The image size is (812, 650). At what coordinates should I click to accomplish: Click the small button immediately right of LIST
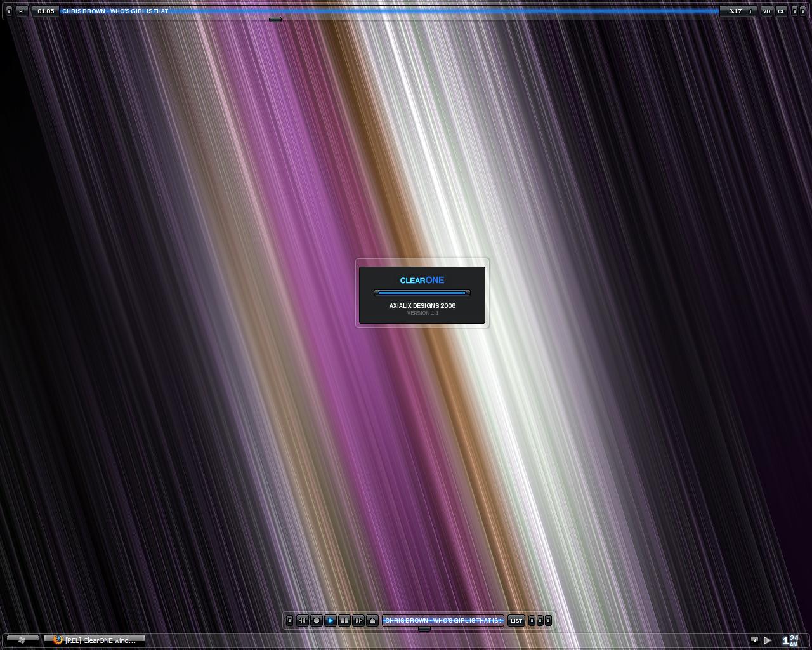(x=532, y=621)
